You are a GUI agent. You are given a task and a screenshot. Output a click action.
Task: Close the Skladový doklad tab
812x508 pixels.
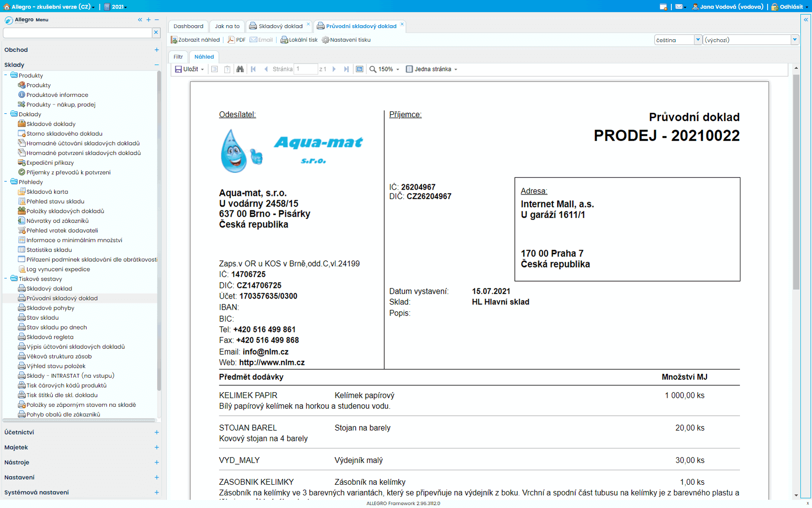pyautogui.click(x=308, y=24)
